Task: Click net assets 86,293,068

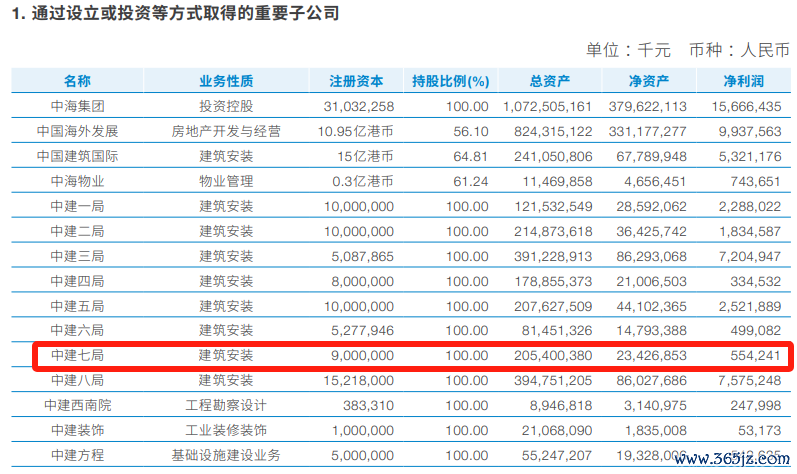Action: point(652,256)
